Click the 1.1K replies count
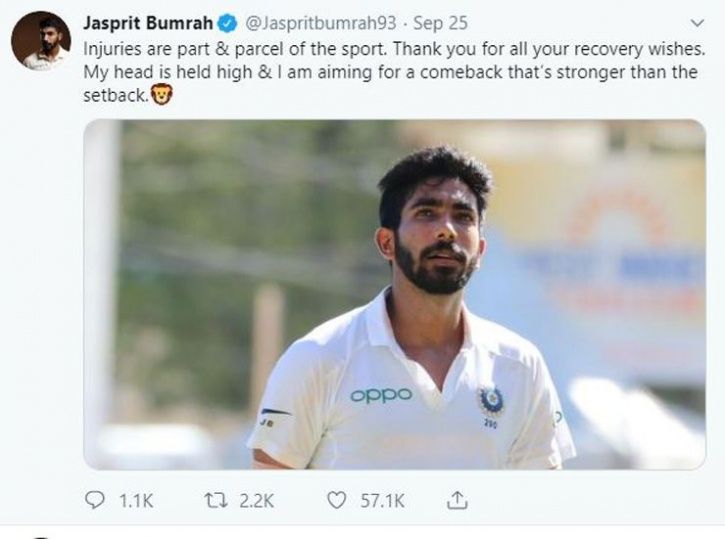725x539 pixels. pos(136,501)
